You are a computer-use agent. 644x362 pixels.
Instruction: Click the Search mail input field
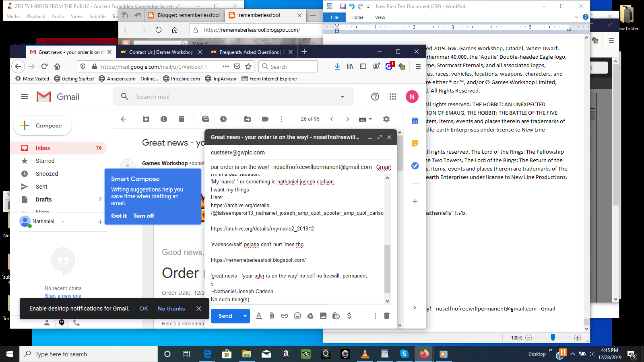point(233,97)
